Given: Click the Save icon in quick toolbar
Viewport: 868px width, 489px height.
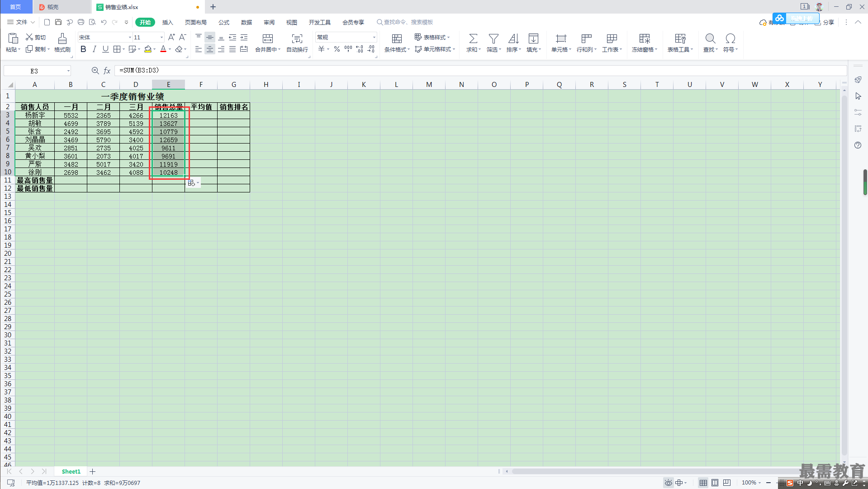Looking at the screenshot, I should point(58,22).
